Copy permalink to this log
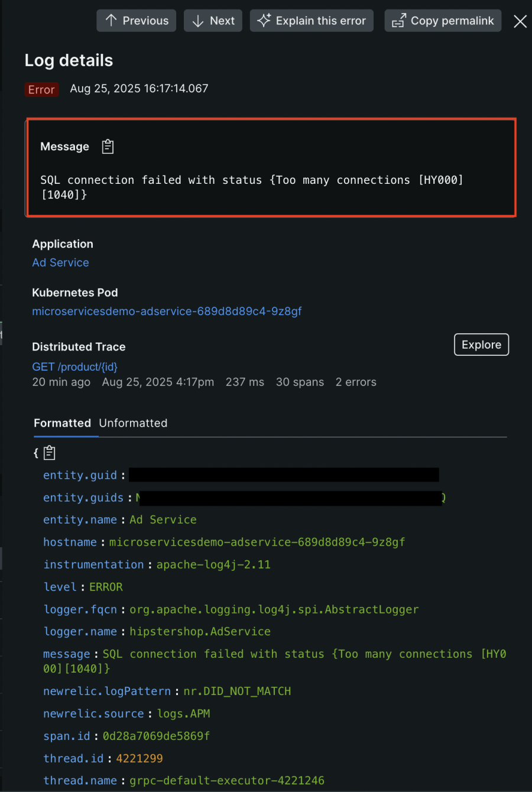Image resolution: width=532 pixels, height=792 pixels. tap(443, 21)
